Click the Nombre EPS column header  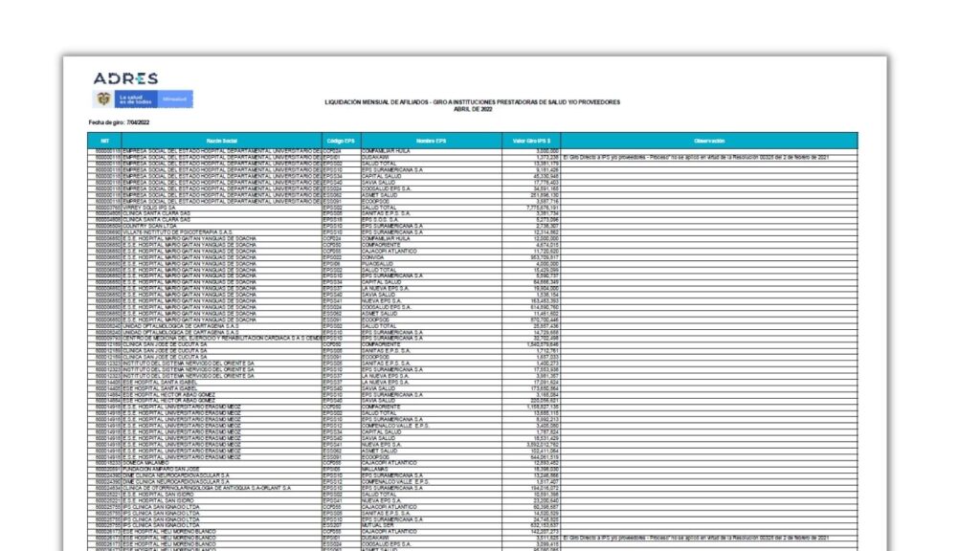tap(432, 141)
